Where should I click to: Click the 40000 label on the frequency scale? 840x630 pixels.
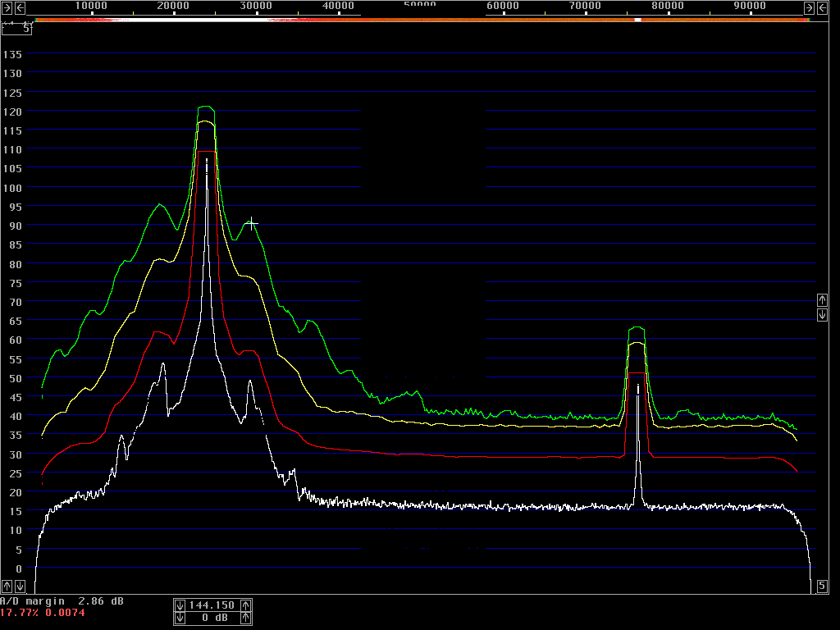338,6
